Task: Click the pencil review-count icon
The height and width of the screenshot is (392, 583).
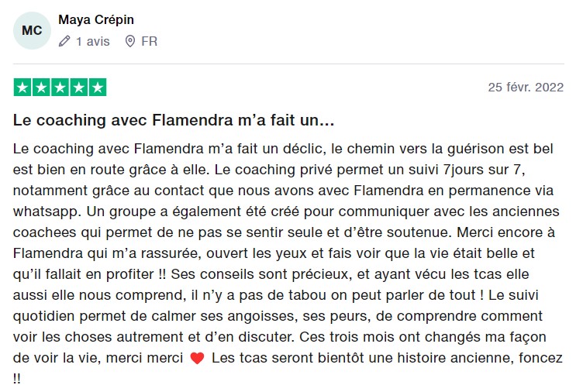Action: pos(64,41)
